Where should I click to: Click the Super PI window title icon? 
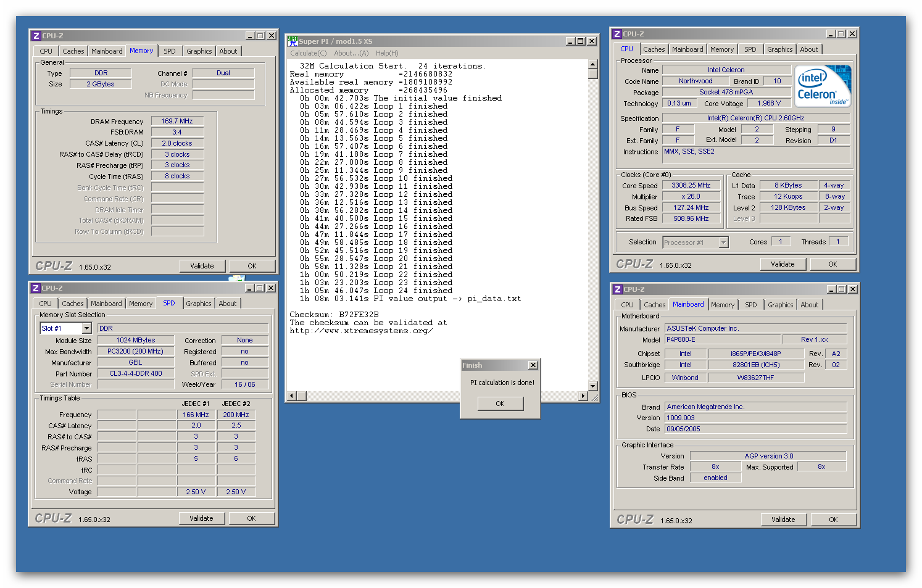point(293,41)
